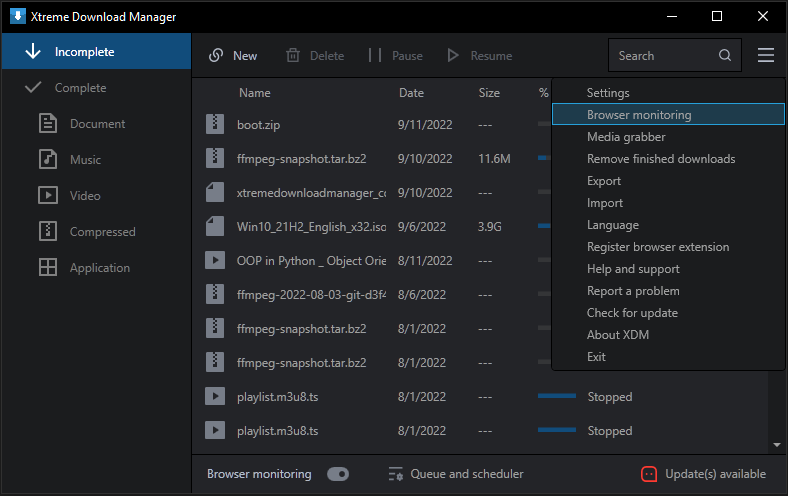Filter by Application category
Viewport: 788px width, 496px height.
pos(96,268)
